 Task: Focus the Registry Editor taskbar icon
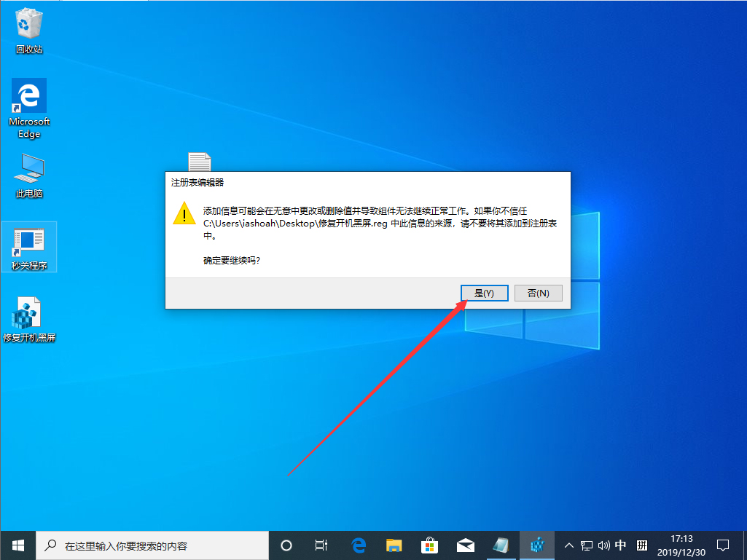pos(537,545)
